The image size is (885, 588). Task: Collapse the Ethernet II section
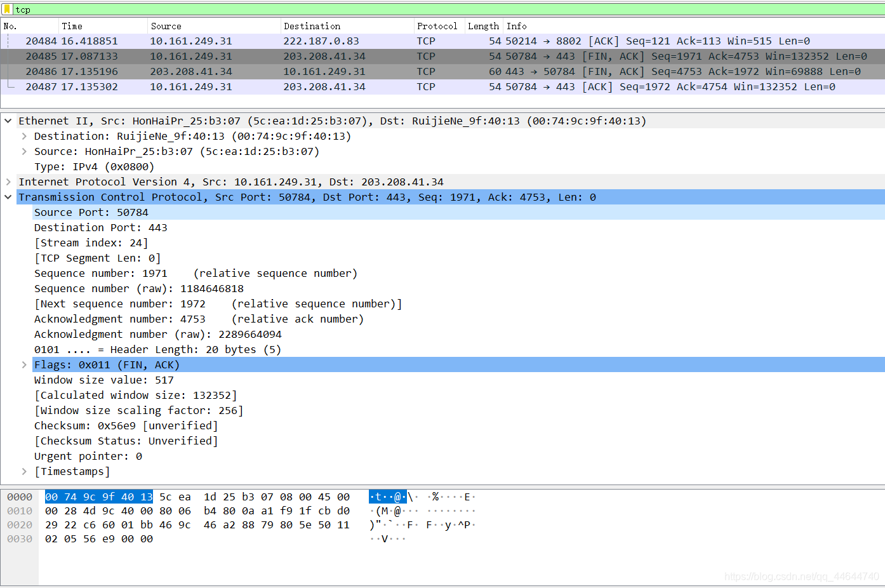8,121
